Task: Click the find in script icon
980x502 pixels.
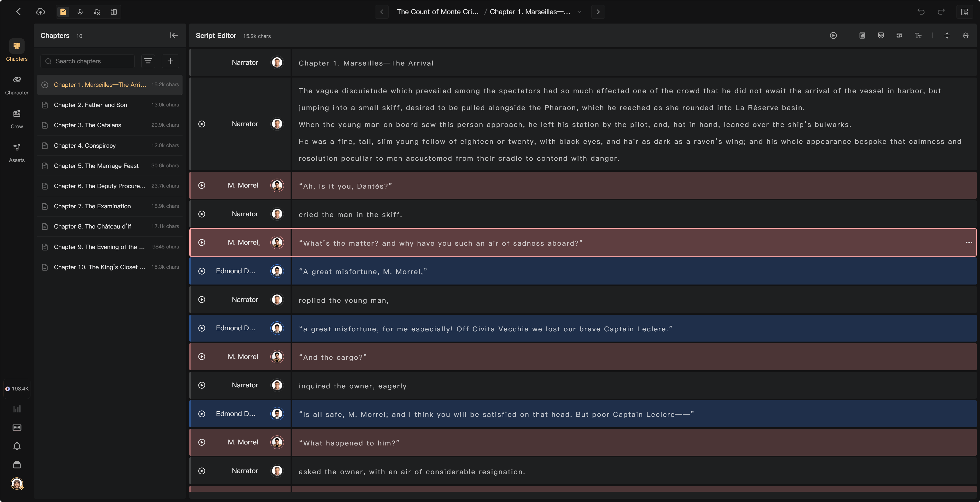Action: point(899,35)
